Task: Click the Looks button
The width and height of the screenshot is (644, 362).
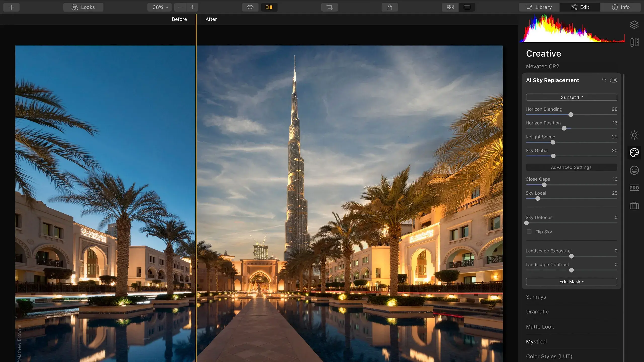Action: 83,7
